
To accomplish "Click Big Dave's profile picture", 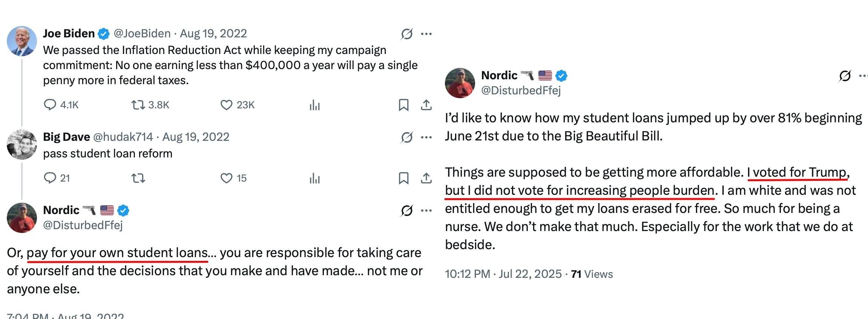I will 22,145.
